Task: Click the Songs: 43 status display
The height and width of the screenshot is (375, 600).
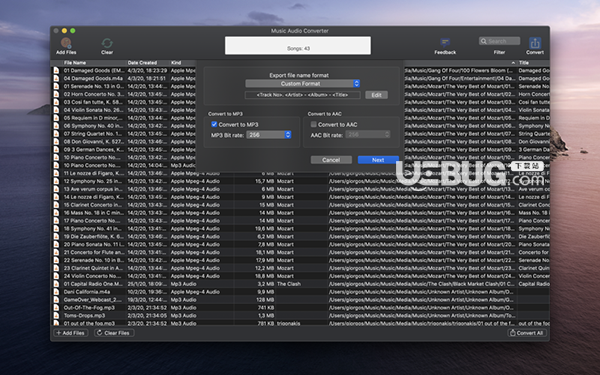Action: click(298, 46)
